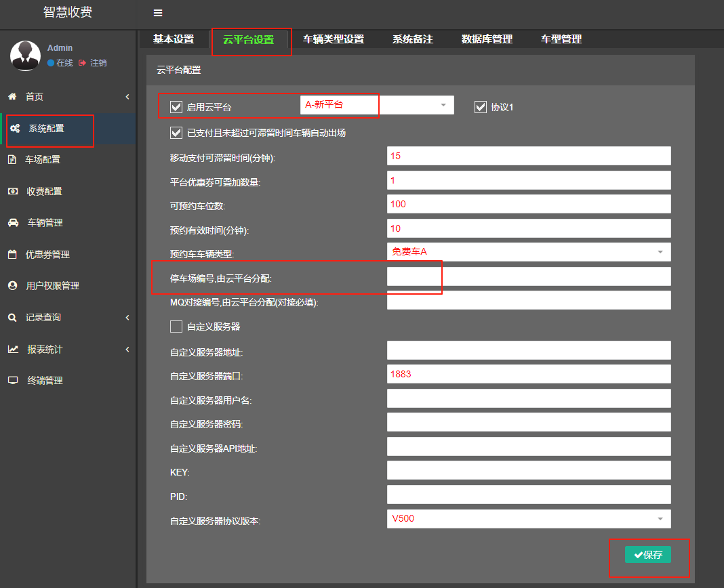Toggle 已支付且未超过可滞留时间车辆自动出场 checkbox
The height and width of the screenshot is (588, 724).
(x=176, y=133)
